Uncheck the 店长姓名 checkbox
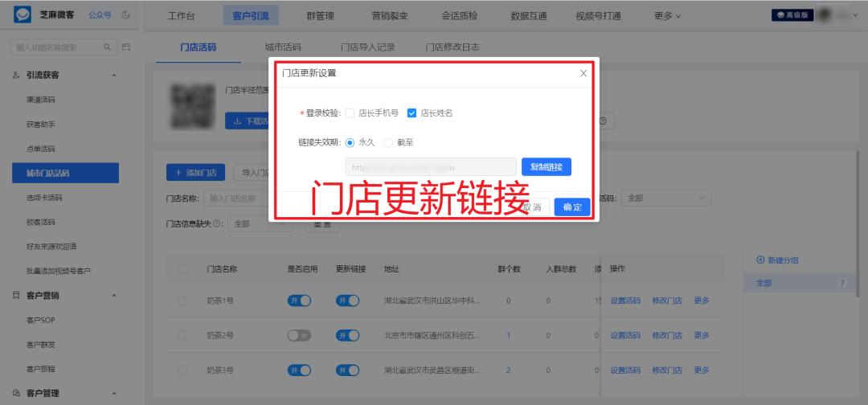The width and height of the screenshot is (868, 405). [x=411, y=112]
